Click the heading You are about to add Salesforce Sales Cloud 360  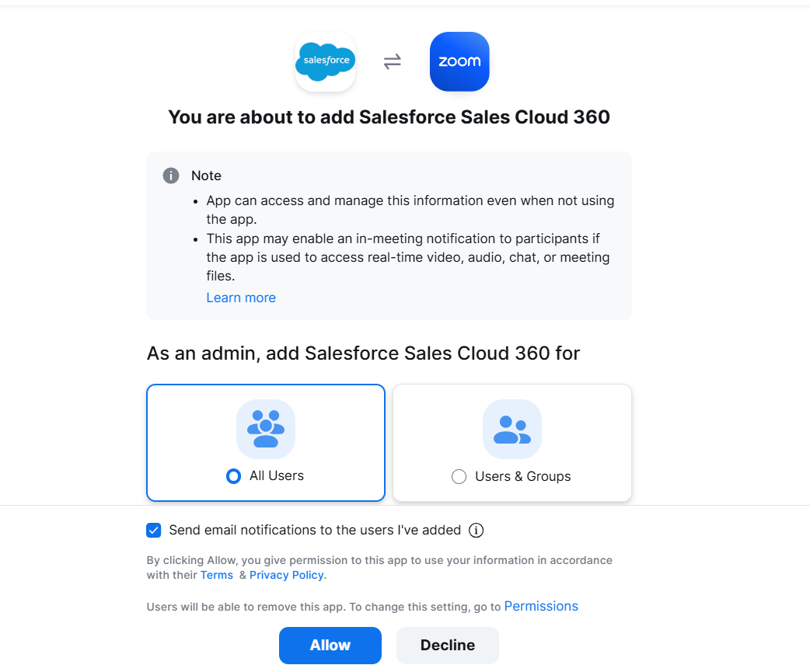389,117
